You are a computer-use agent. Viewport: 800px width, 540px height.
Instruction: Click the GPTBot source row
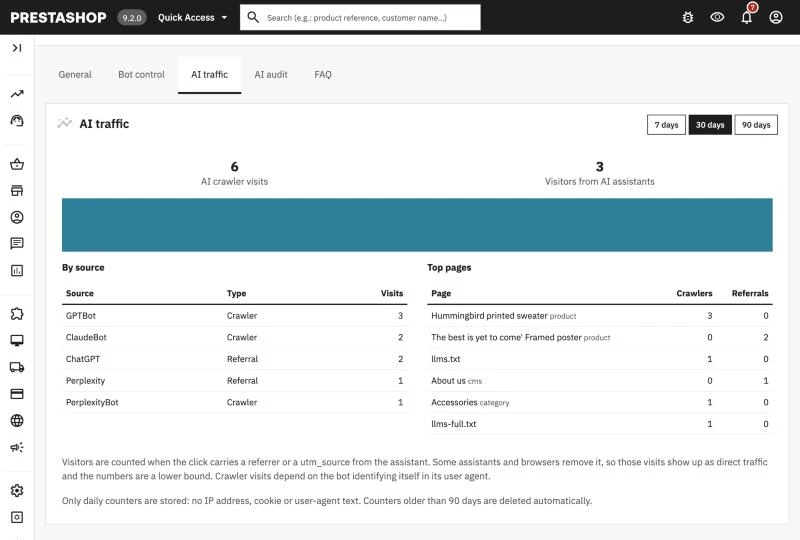[x=235, y=316]
